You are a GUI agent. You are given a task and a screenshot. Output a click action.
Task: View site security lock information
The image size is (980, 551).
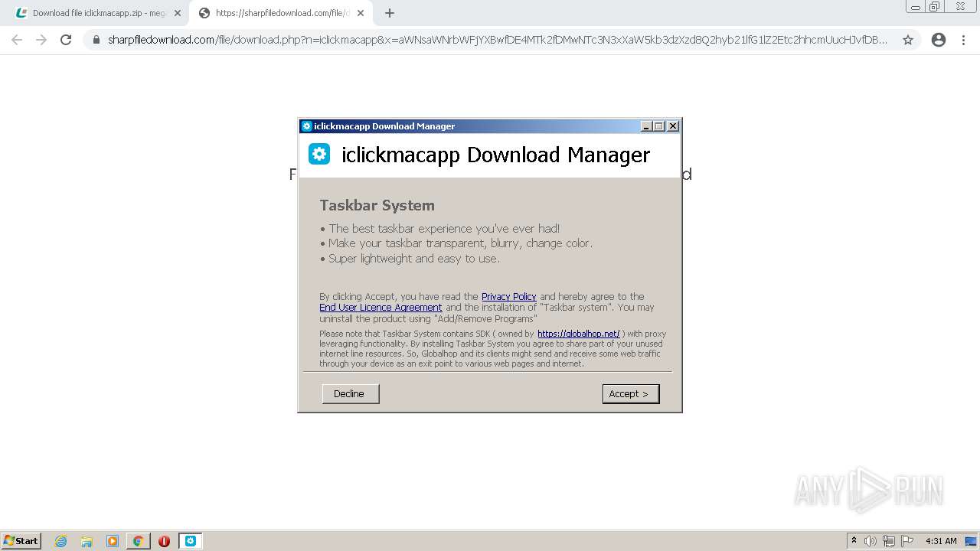tap(96, 40)
